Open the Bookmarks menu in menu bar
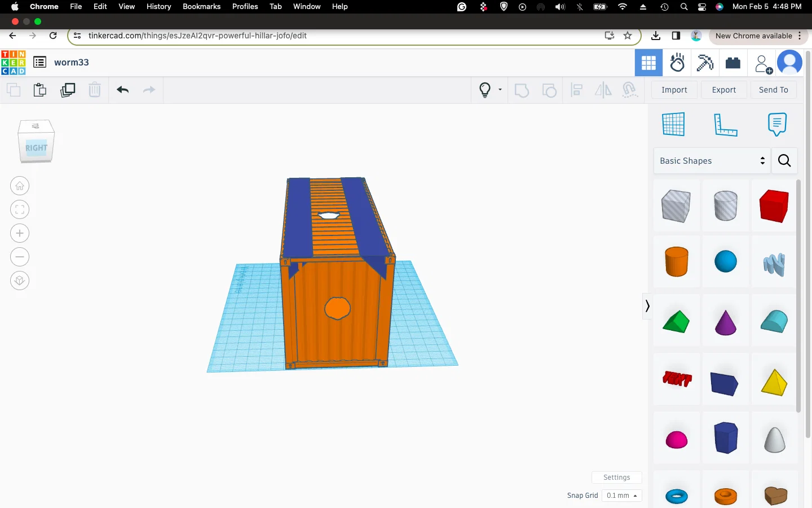Viewport: 812px width, 508px height. point(201,6)
